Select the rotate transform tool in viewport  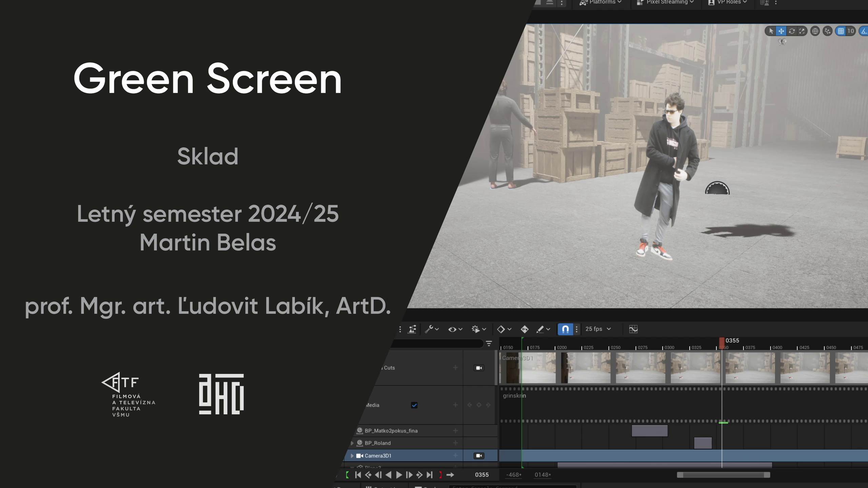tap(792, 31)
